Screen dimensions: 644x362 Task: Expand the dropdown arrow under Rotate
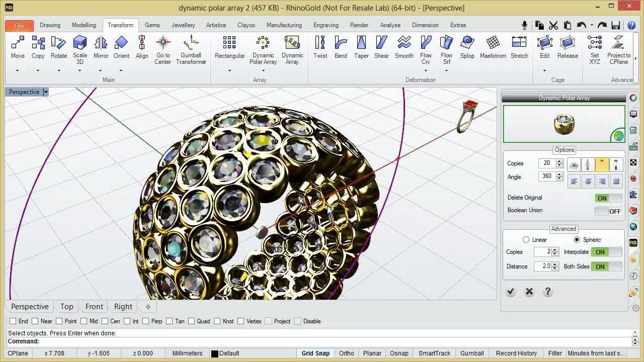59,70
